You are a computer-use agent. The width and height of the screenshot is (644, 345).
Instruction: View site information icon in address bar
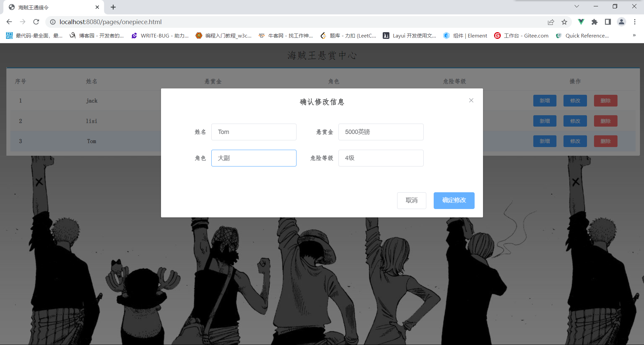[53, 22]
